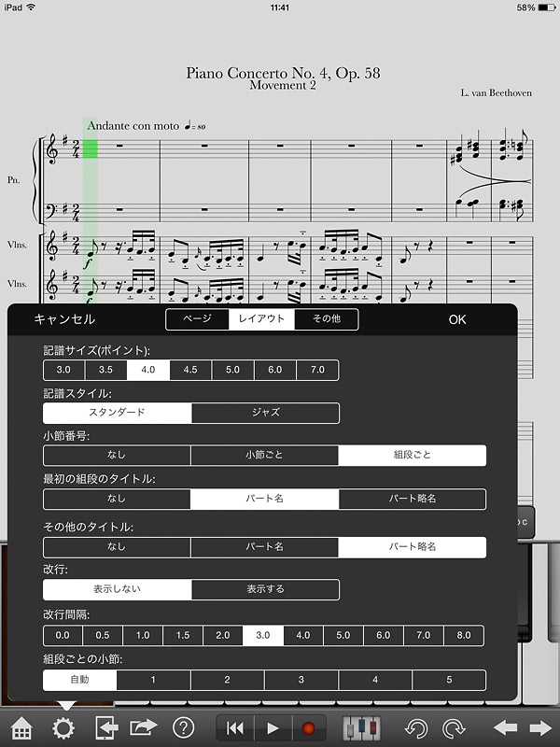Move cursor left with the left arrow
The width and height of the screenshot is (560, 747).
505,728
